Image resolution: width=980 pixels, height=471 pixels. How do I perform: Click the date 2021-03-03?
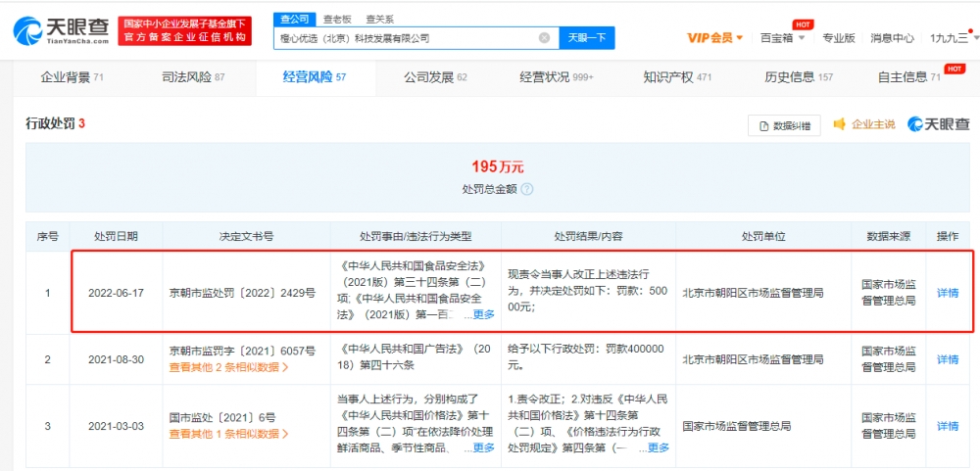click(117, 426)
